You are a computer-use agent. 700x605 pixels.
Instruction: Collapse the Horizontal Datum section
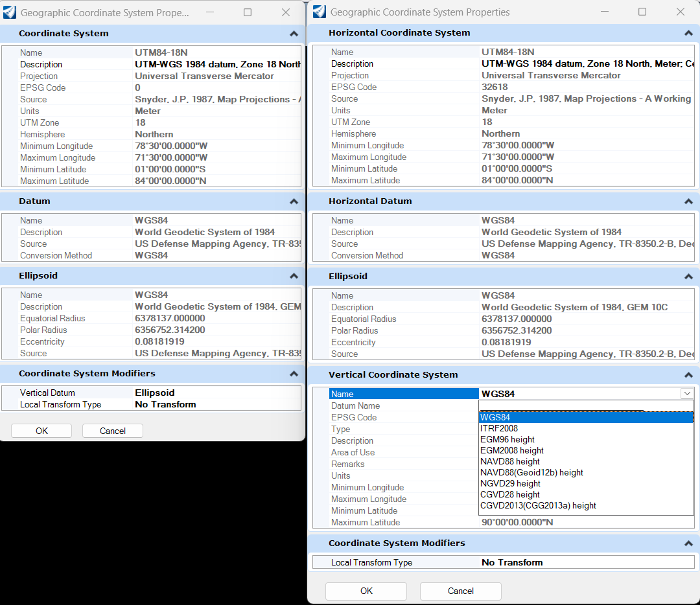tap(688, 201)
